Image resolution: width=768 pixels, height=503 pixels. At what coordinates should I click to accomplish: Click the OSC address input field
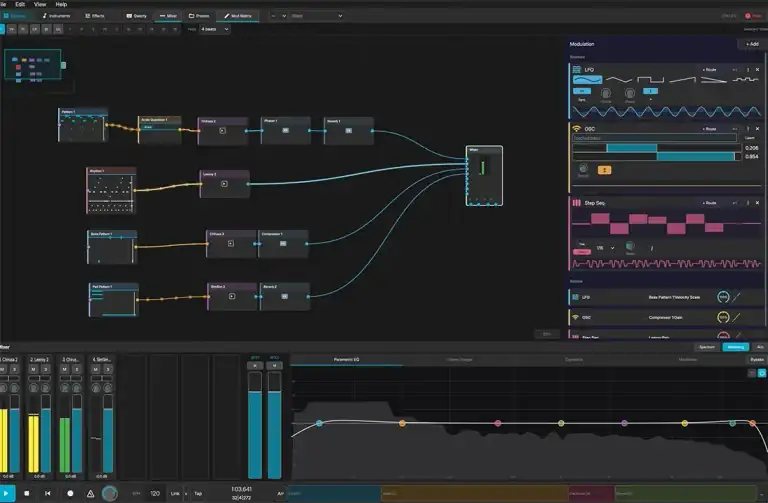654,138
